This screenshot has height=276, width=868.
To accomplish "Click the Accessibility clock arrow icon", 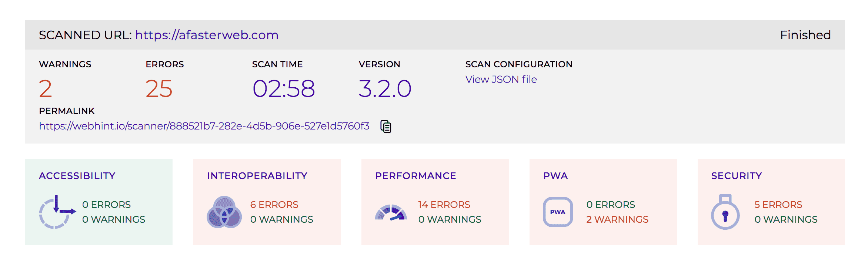I will (57, 212).
